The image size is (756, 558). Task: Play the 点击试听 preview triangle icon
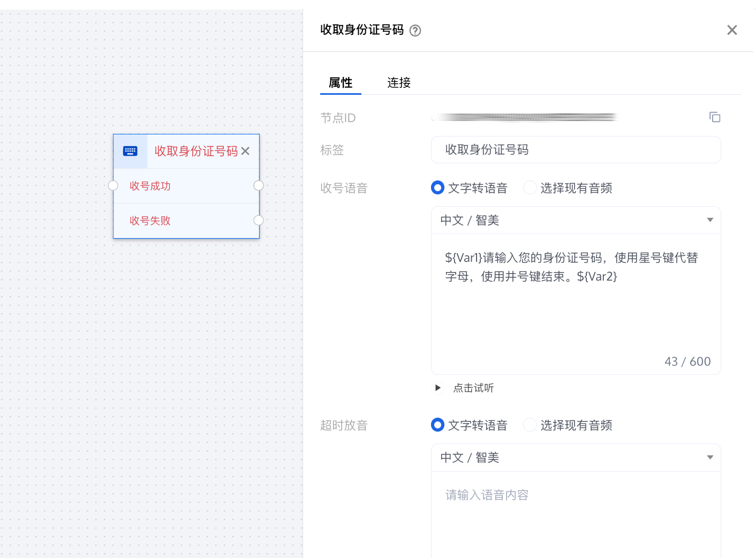point(438,388)
